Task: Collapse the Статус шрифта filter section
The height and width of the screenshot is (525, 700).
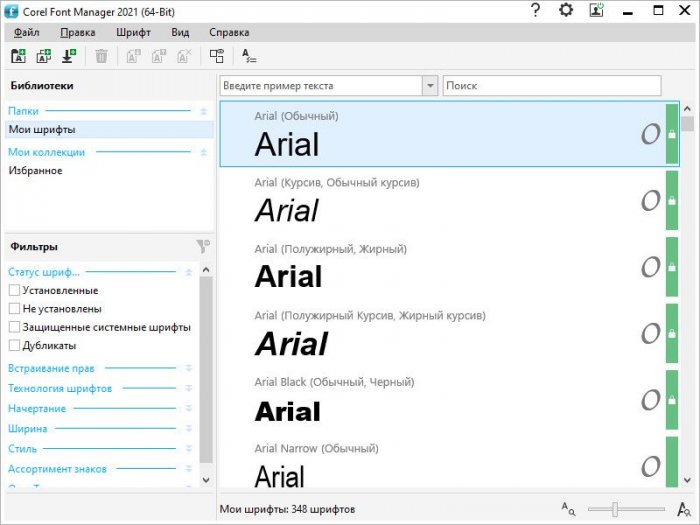Action: 188,272
